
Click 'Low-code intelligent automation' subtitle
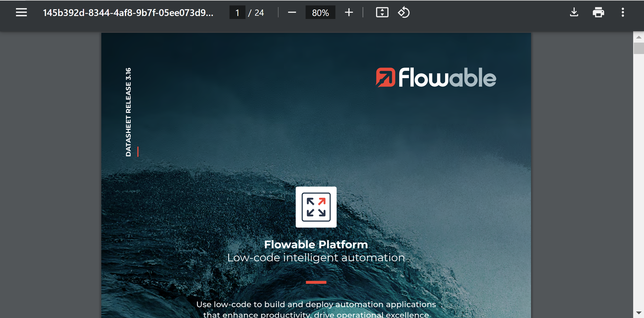pyautogui.click(x=316, y=257)
